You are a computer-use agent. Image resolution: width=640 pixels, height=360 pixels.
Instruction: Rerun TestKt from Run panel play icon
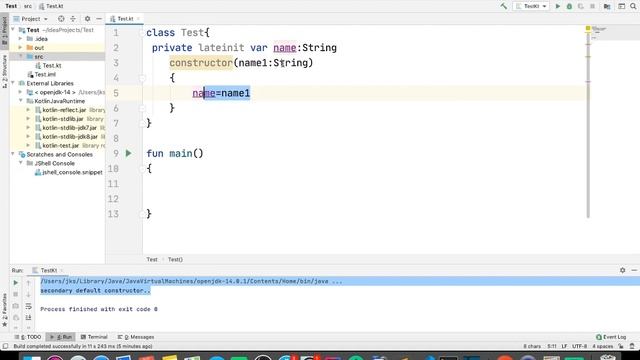pos(16,282)
